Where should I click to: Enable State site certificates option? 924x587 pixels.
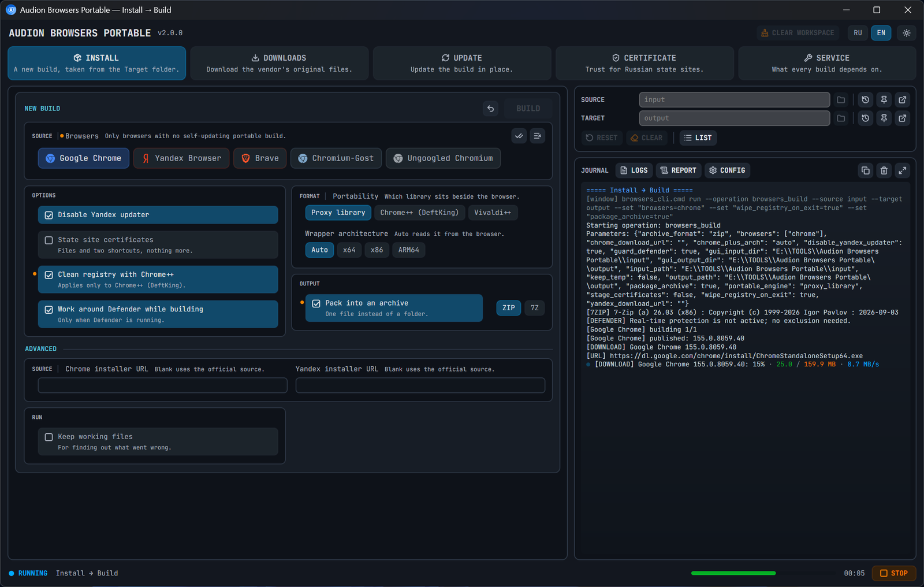click(x=158, y=245)
